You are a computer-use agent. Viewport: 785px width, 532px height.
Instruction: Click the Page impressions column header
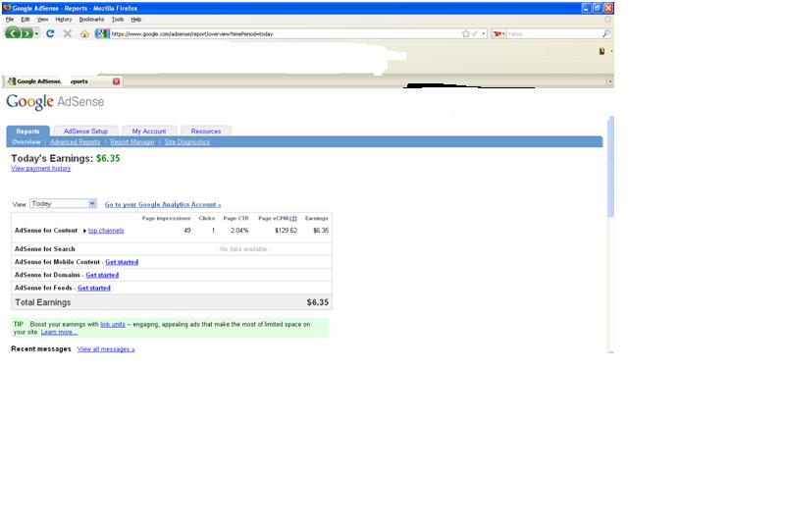pyautogui.click(x=166, y=219)
